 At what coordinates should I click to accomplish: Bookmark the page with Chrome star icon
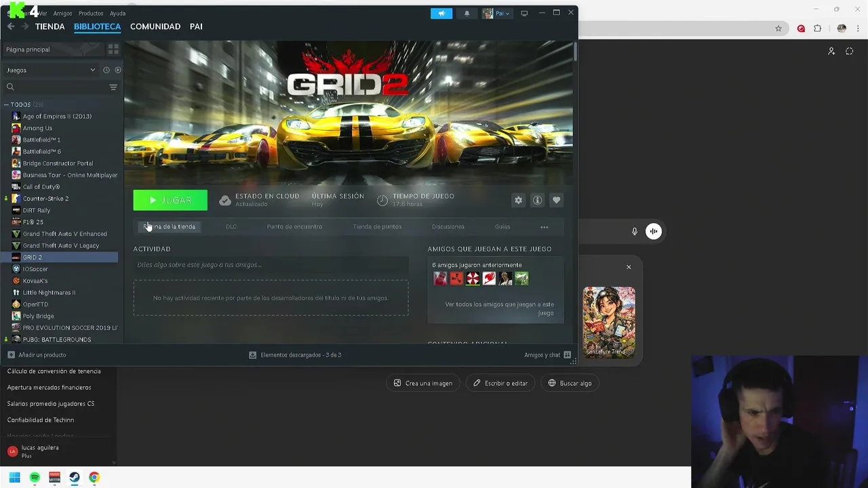pyautogui.click(x=778, y=28)
